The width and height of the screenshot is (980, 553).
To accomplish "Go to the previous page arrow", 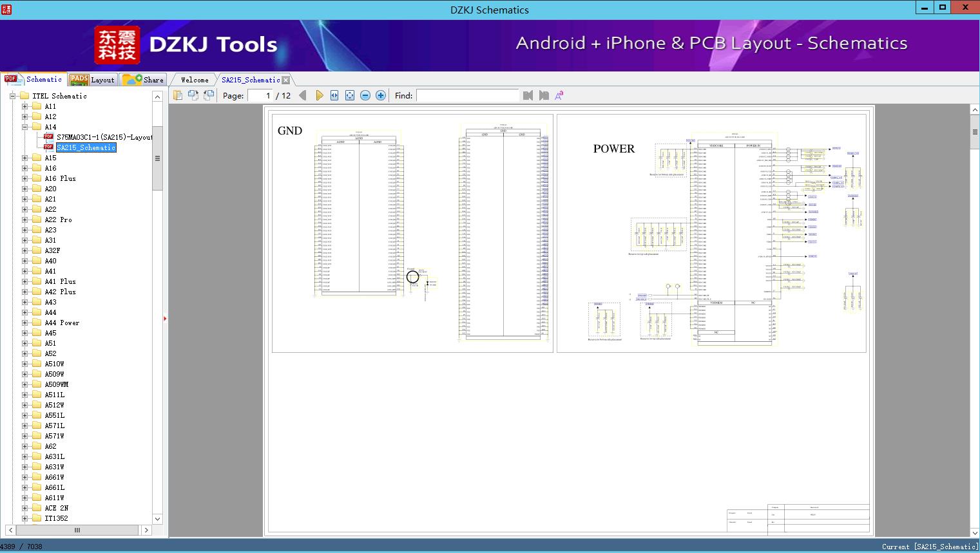I will click(x=303, y=95).
